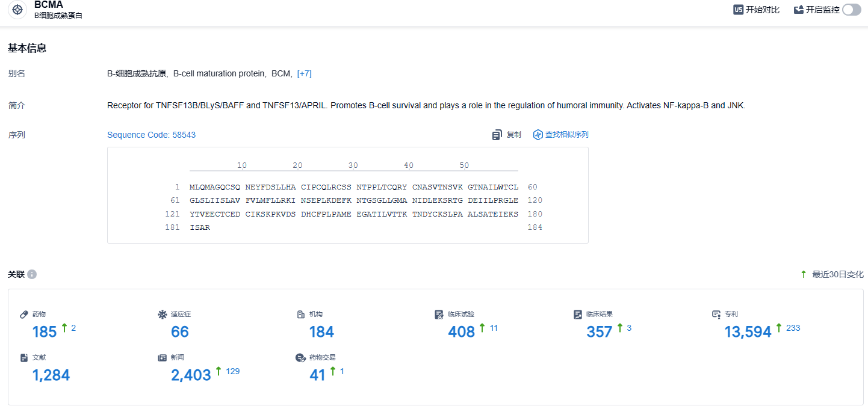Image resolution: width=868 pixels, height=409 pixels.
Task: Toggle the 开启监控 monitoring switch
Action: [851, 10]
